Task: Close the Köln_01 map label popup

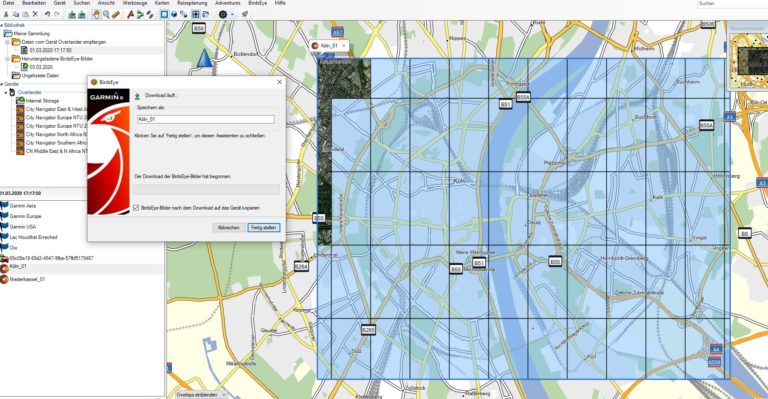Action: (x=344, y=46)
